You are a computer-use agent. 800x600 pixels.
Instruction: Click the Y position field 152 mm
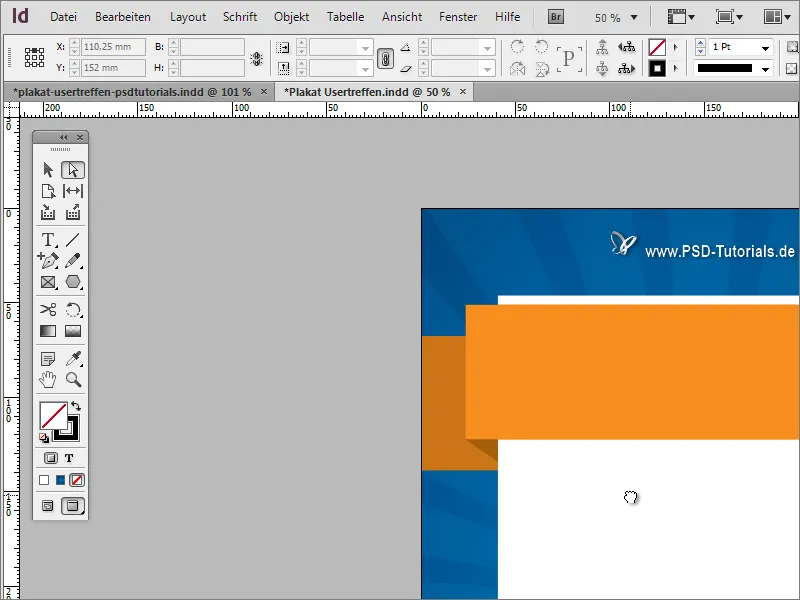(113, 68)
